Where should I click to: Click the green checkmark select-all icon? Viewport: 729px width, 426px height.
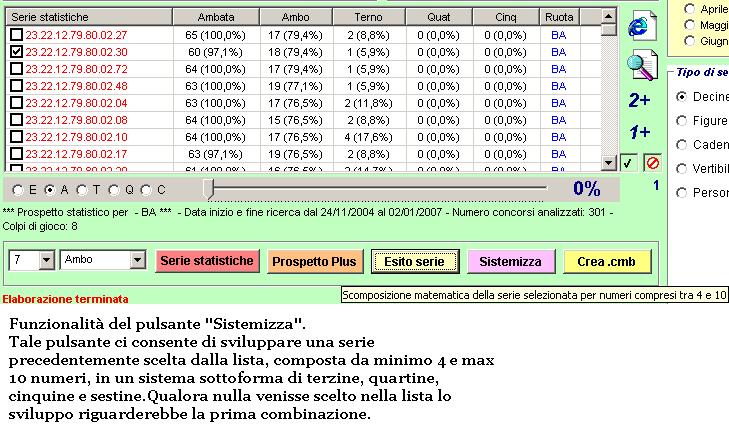coord(629,163)
